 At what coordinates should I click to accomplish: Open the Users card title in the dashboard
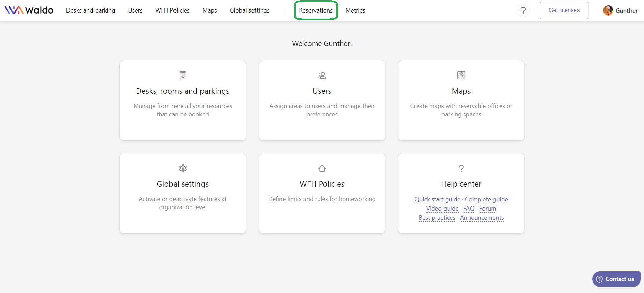tap(322, 91)
